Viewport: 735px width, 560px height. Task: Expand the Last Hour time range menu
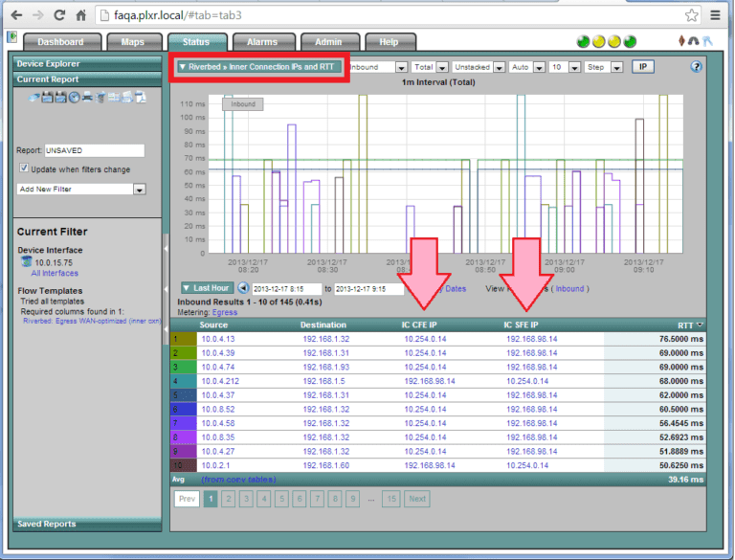point(206,288)
